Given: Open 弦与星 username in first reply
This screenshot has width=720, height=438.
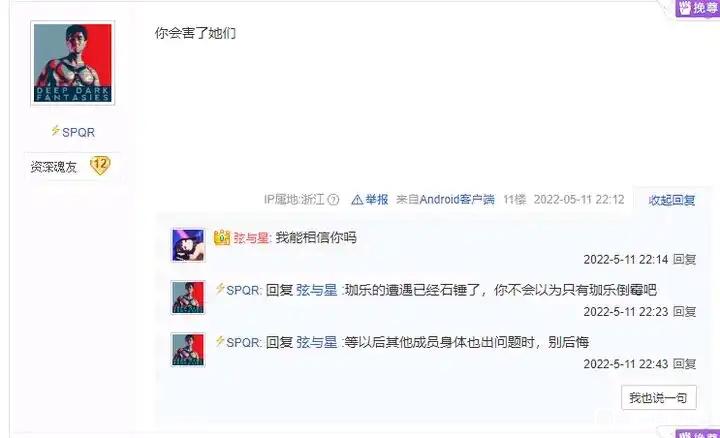Looking at the screenshot, I should pos(251,238).
